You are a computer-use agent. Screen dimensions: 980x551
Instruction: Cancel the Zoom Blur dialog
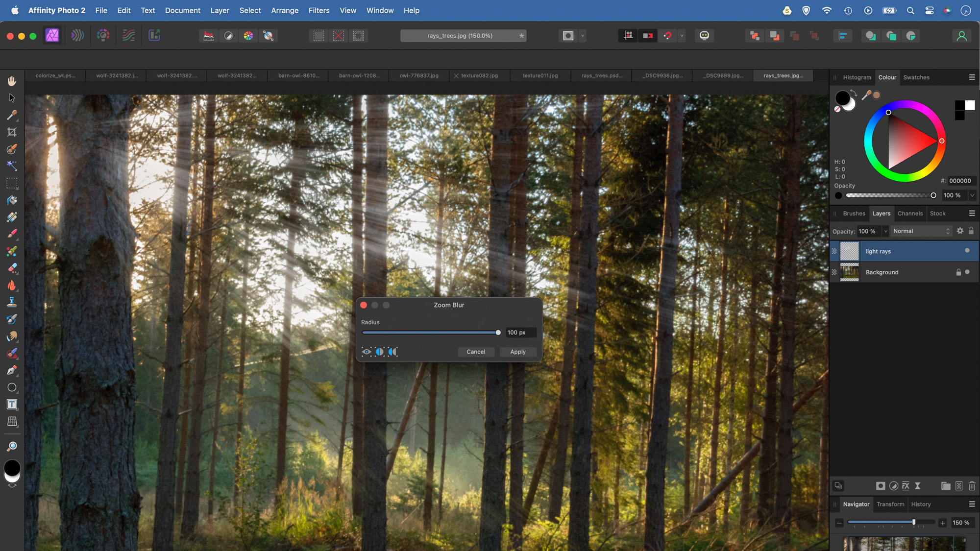476,352
